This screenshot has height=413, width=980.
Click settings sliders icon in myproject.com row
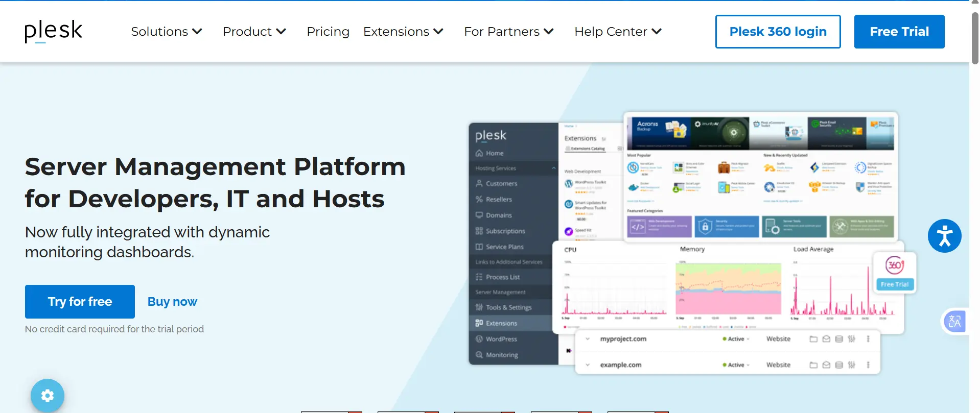point(852,339)
